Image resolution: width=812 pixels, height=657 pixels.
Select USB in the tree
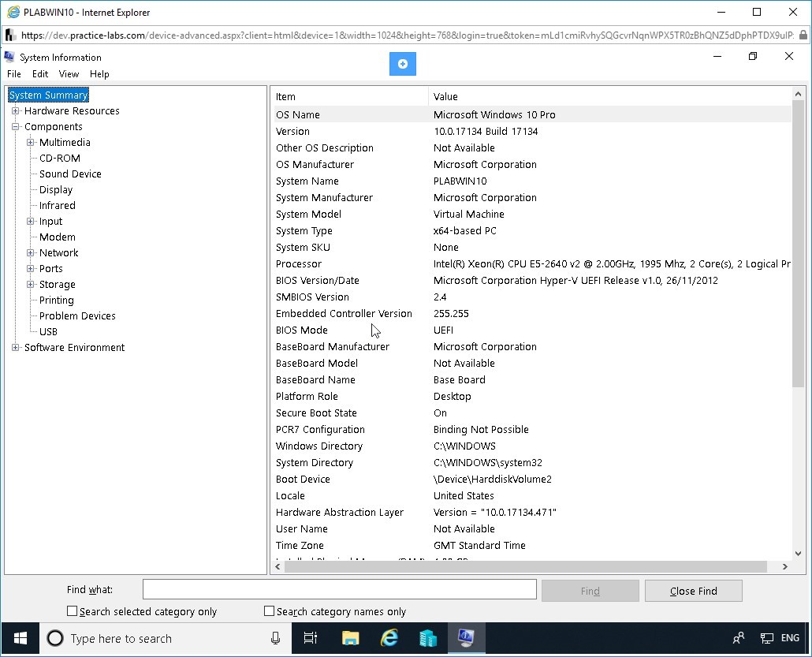[x=48, y=331]
